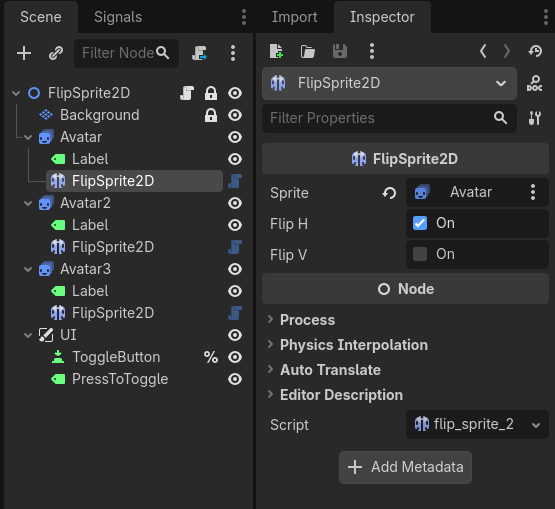The image size is (555, 509).
Task: Hide the UI node
Action: 235,335
